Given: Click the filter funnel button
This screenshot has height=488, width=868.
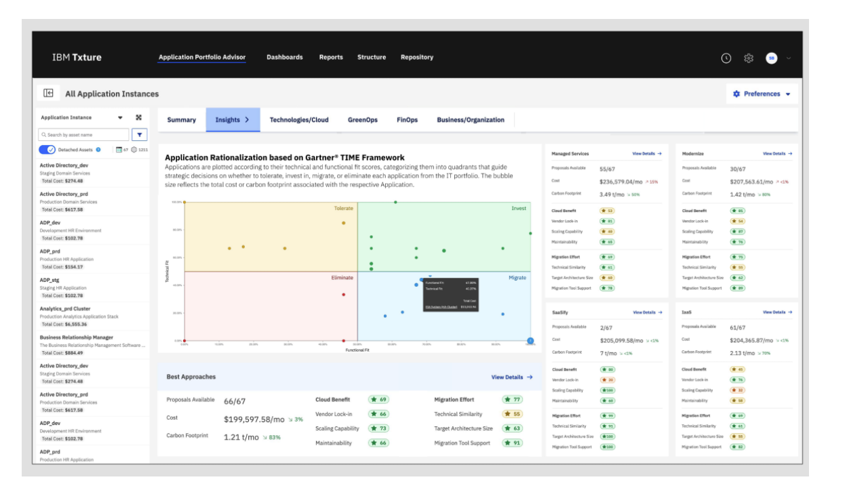Looking at the screenshot, I should (x=140, y=135).
